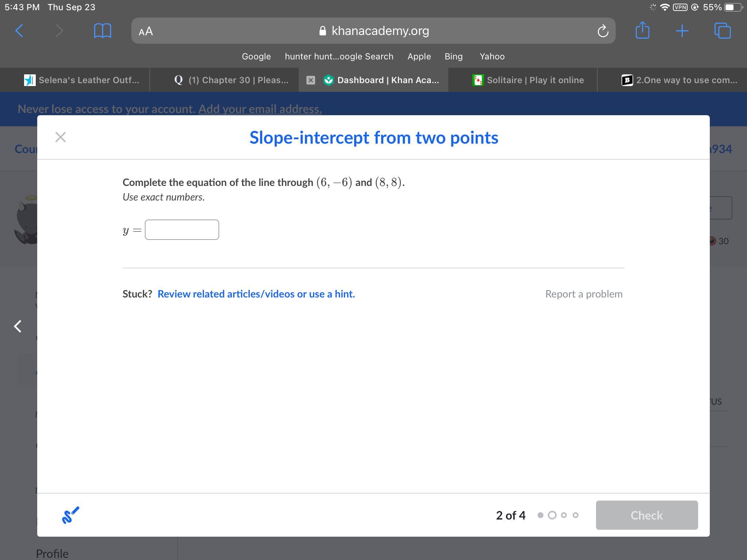Open the scratchpad pencil tool

tap(70, 515)
